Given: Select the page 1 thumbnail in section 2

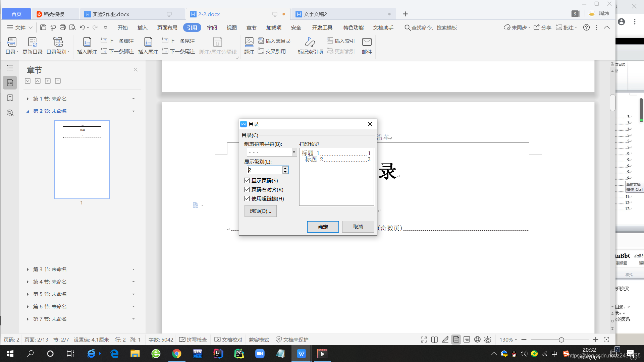Looking at the screenshot, I should 82,160.
